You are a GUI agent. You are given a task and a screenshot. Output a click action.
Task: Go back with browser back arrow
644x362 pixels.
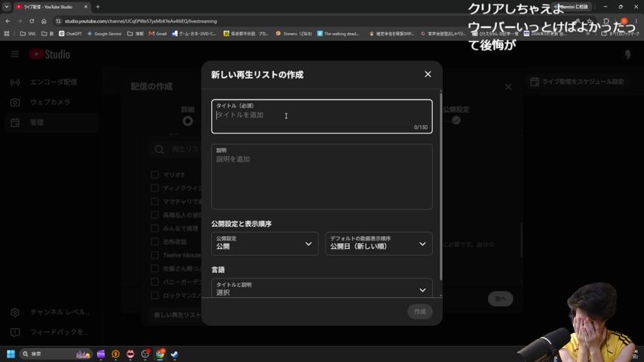pyautogui.click(x=8, y=21)
